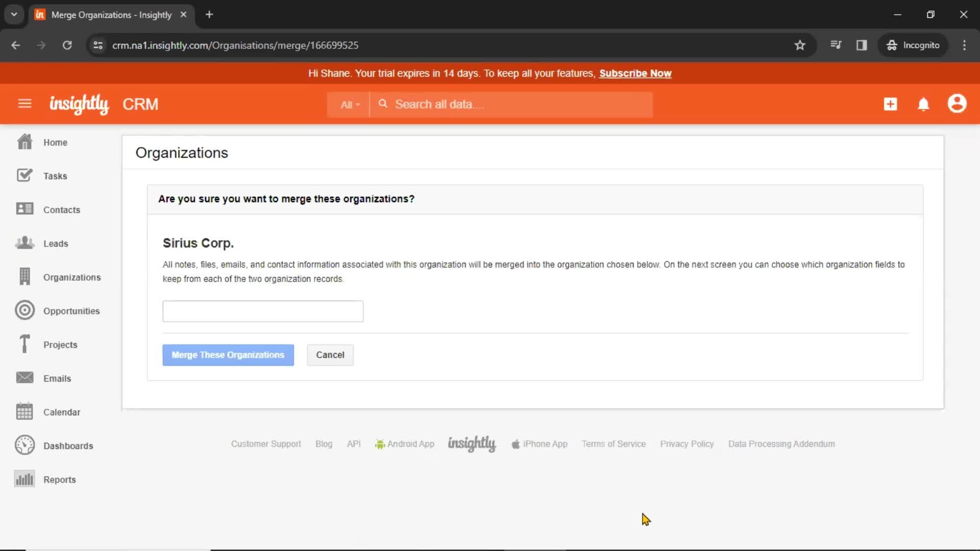
Task: Open user account profile icon
Action: click(x=957, y=104)
